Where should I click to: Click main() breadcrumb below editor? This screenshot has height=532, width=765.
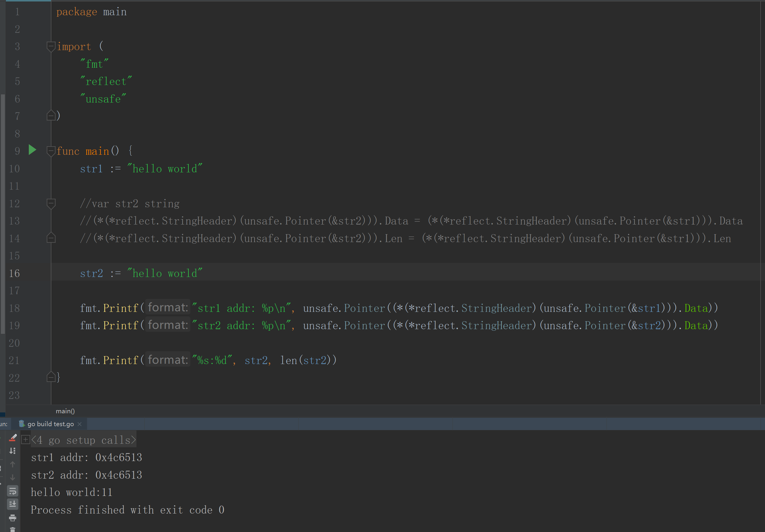pyautogui.click(x=65, y=411)
